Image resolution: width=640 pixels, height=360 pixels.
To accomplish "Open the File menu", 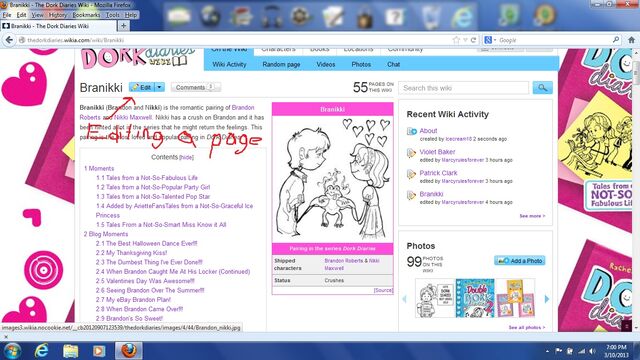I will coord(7,15).
